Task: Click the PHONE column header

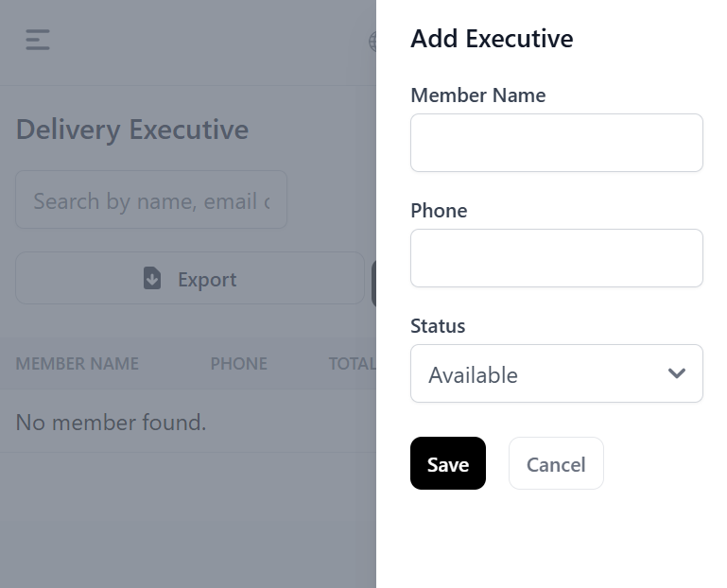Action: tap(238, 363)
